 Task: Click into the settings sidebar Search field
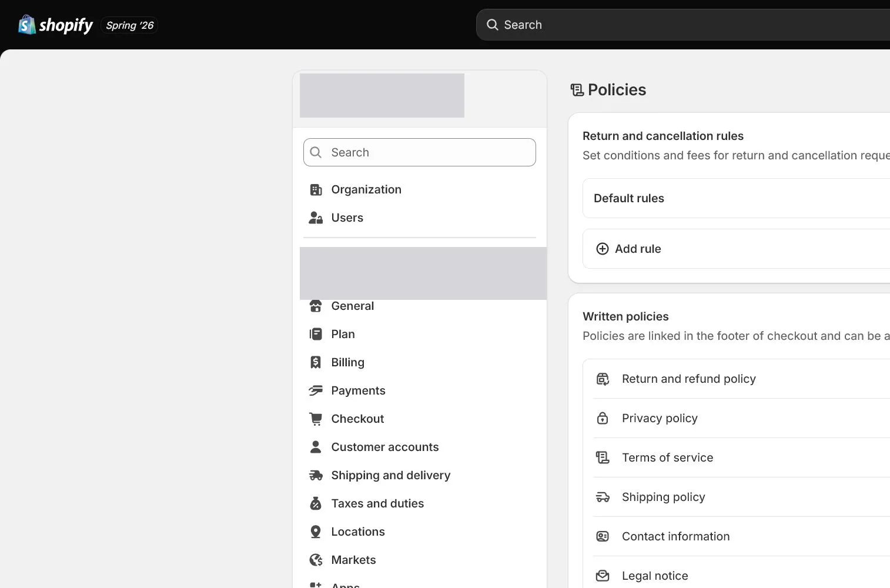pos(419,152)
